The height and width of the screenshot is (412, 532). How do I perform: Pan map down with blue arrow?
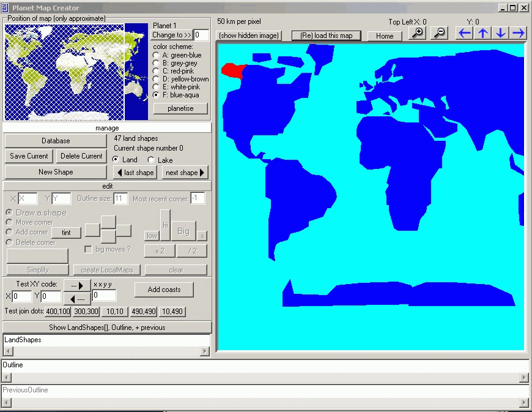point(501,33)
